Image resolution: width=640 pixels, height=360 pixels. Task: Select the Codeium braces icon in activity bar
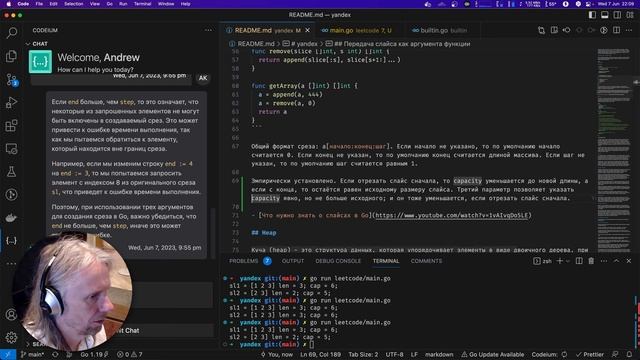pyautogui.click(x=11, y=241)
